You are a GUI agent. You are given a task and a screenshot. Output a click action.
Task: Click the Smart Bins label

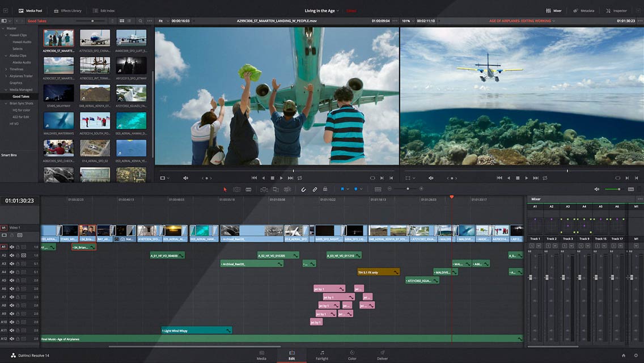(x=10, y=154)
